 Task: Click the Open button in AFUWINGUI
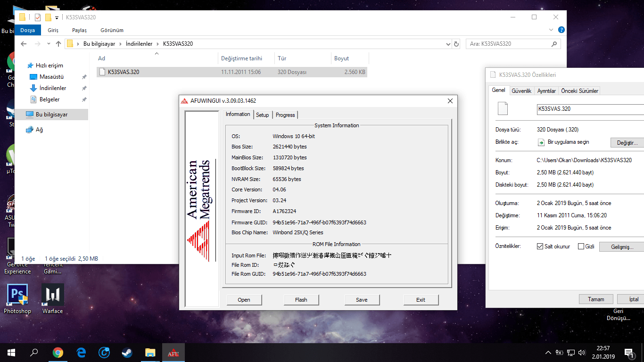pos(244,300)
